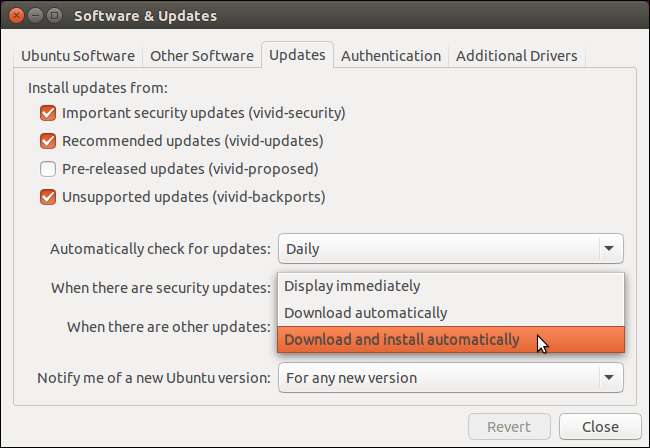Select the Updates tab

[297, 55]
